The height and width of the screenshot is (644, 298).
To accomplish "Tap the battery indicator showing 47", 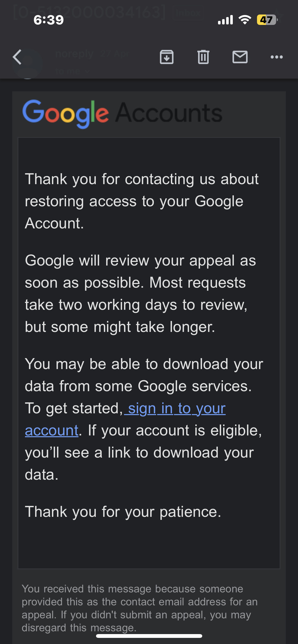I will (x=267, y=20).
